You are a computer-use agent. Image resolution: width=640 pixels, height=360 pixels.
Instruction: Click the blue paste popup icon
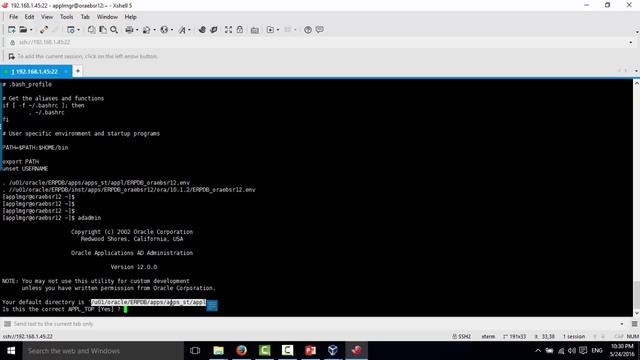coord(212,305)
